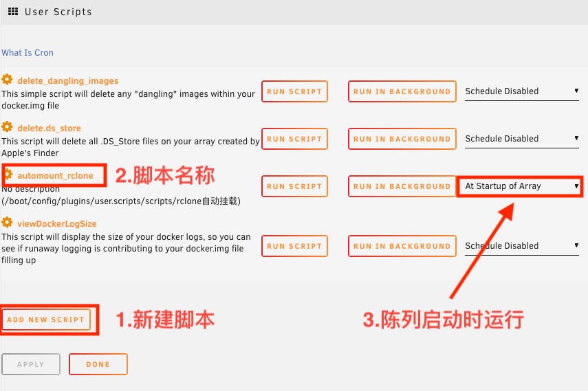Click the automount_rclone script path text
Screen dimensions: 588x391
click(x=121, y=201)
